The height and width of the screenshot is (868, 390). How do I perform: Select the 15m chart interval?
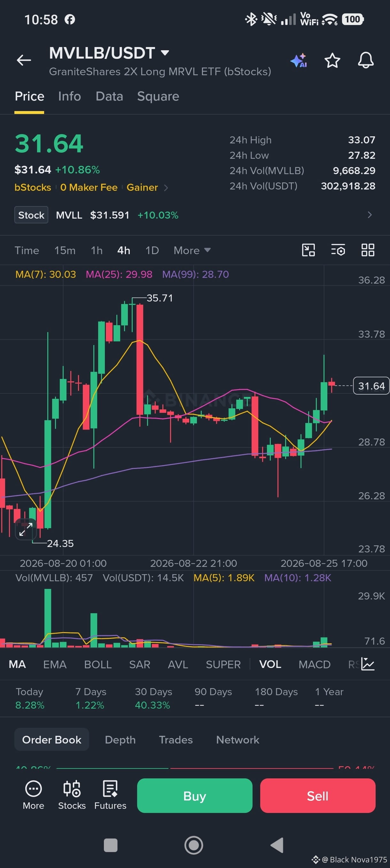(65, 250)
